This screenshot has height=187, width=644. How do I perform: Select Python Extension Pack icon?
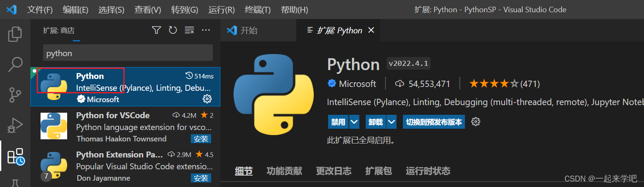coord(54,165)
